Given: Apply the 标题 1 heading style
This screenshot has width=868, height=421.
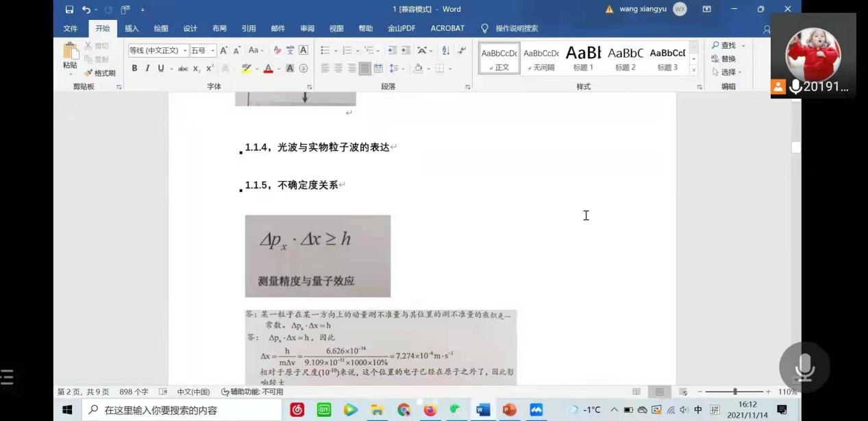Looking at the screenshot, I should [583, 58].
